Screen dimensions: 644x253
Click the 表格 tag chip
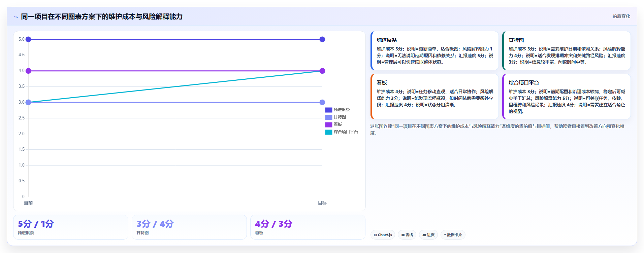407,235
